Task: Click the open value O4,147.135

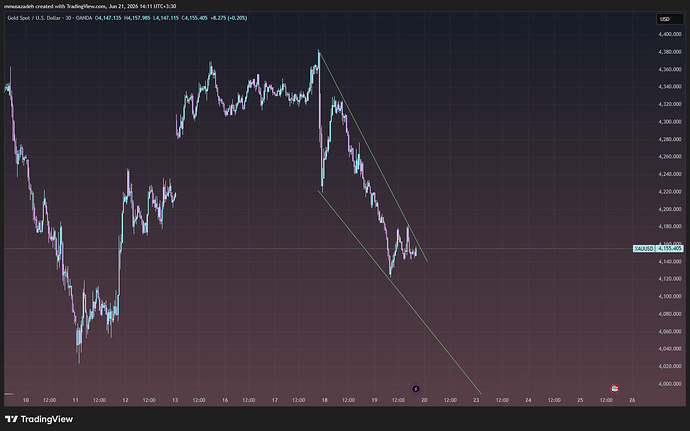Action: click(x=108, y=18)
